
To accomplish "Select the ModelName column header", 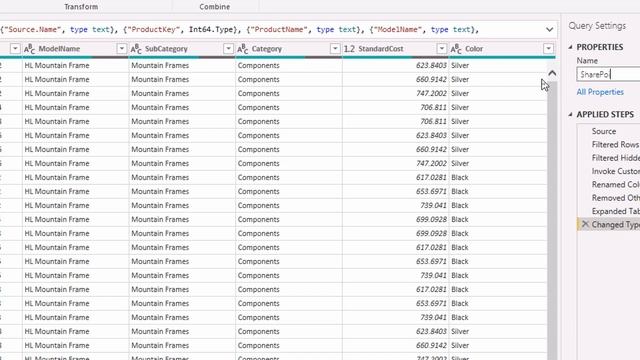I will pos(59,49).
